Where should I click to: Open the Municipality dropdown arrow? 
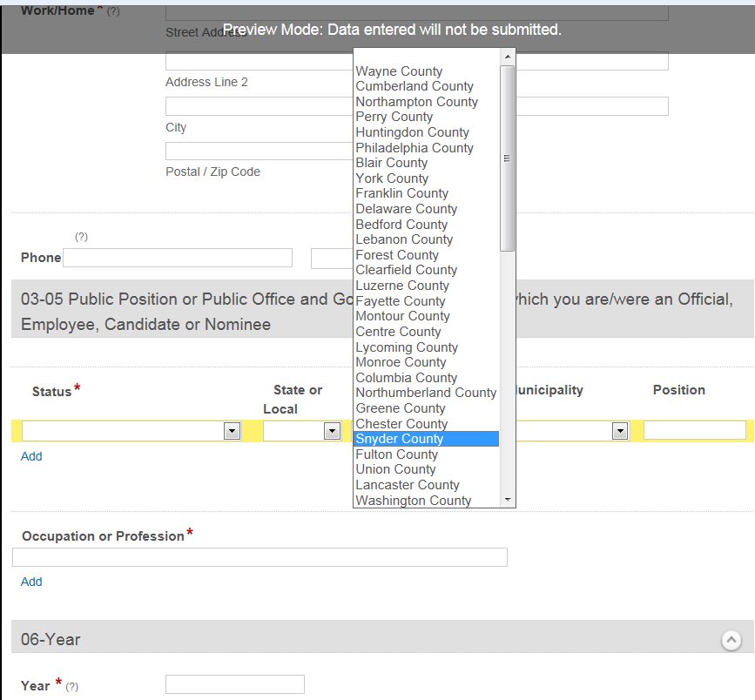(619, 431)
